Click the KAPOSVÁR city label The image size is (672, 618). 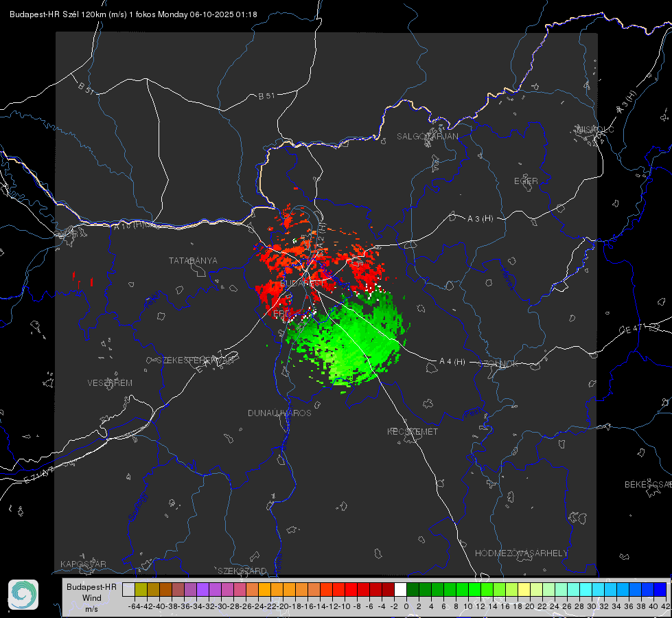click(x=83, y=564)
